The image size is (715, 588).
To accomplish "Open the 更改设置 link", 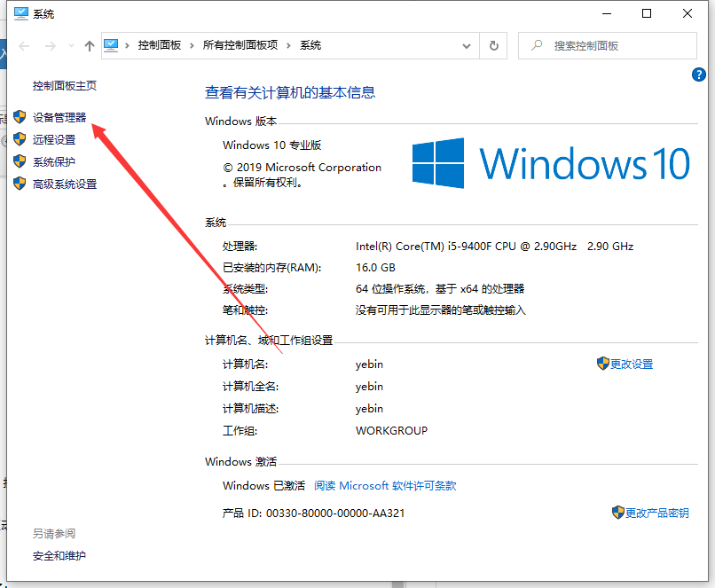I will pos(632,364).
